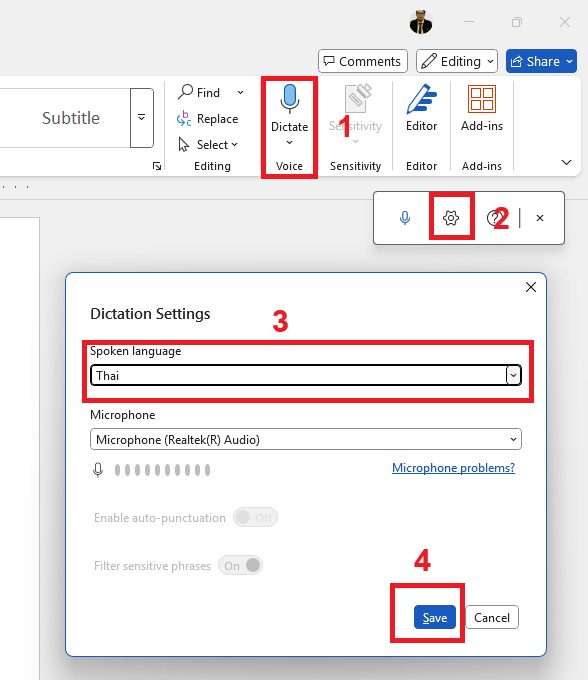Open Microphone problems link
This screenshot has height=680, width=588.
453,468
